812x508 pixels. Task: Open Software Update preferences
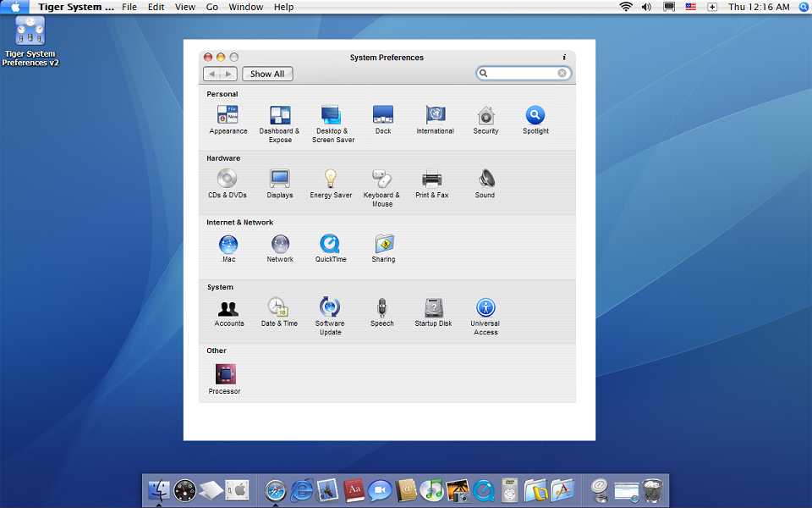(x=330, y=316)
